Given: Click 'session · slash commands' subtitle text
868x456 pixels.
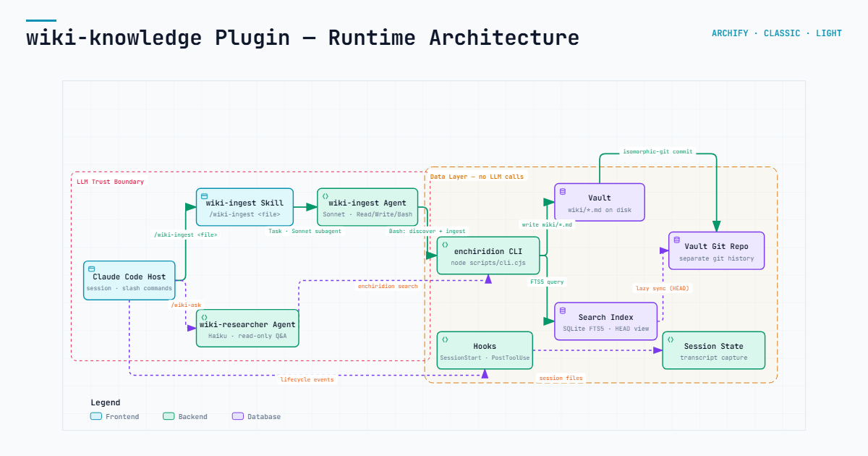Looking at the screenshot, I should click(x=129, y=288).
